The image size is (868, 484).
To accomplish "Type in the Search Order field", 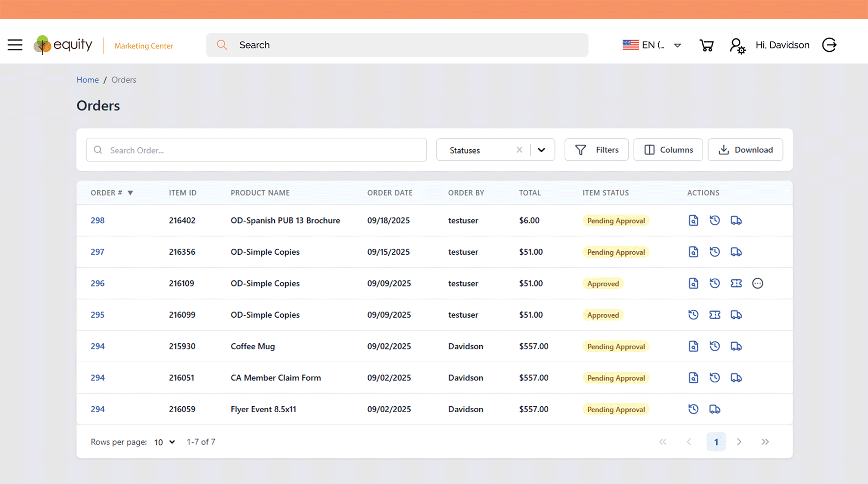I will 256,150.
